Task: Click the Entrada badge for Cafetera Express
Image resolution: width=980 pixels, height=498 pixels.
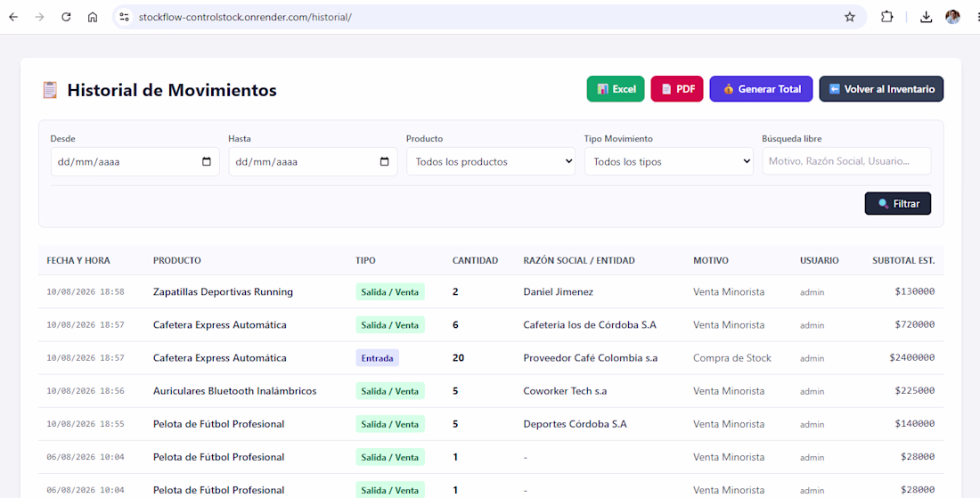Action: point(377,358)
